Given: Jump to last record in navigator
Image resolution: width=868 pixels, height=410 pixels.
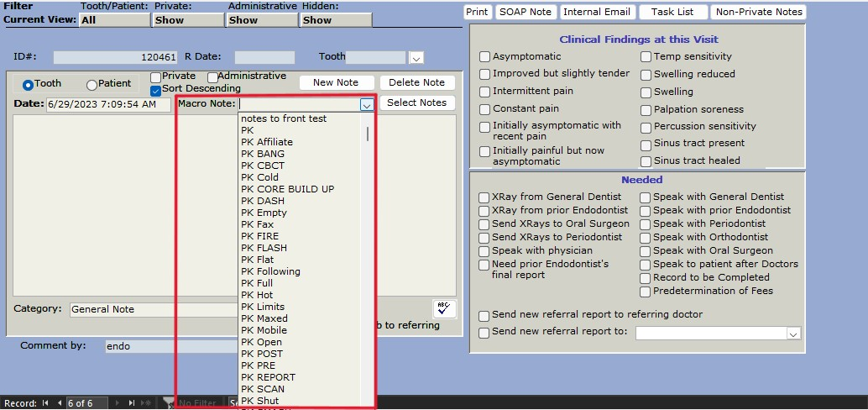Looking at the screenshot, I should click(x=133, y=403).
